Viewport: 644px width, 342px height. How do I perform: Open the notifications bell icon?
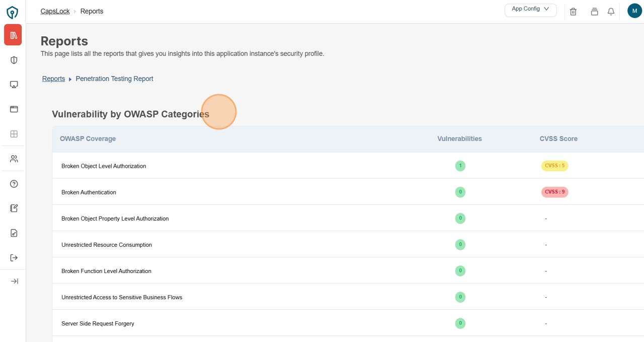[x=611, y=12]
